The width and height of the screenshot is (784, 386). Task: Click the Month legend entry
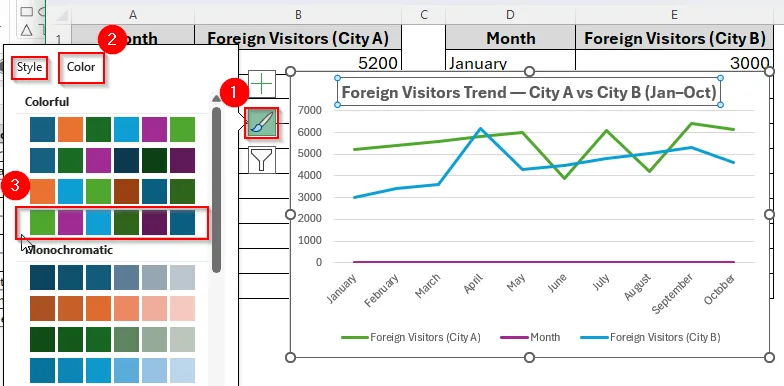[530, 338]
